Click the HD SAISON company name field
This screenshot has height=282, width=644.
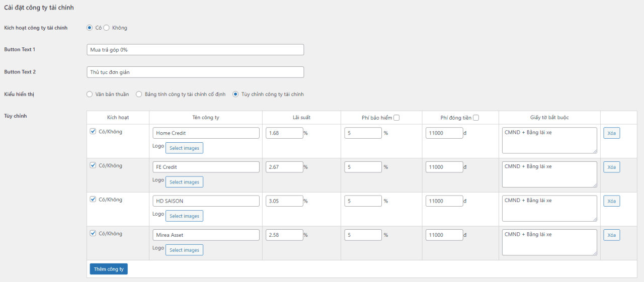[206, 201]
